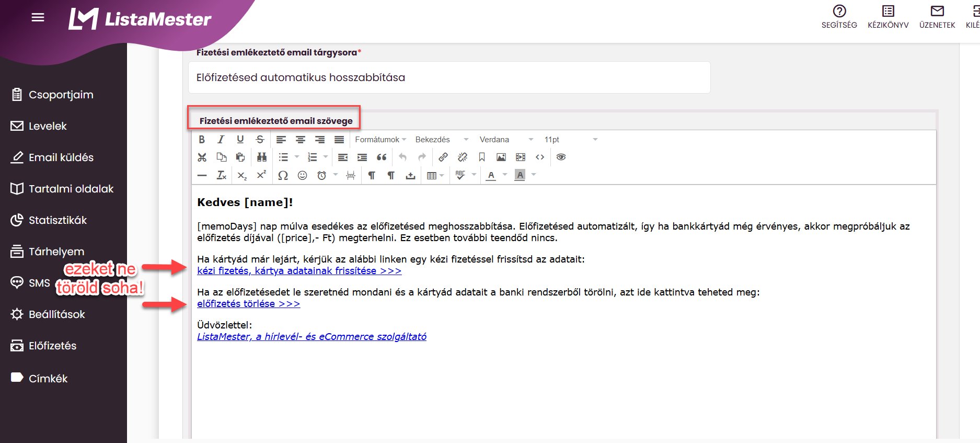Viewport: 980px width, 443px height.
Task: Insert a horizontal line
Action: pyautogui.click(x=202, y=175)
